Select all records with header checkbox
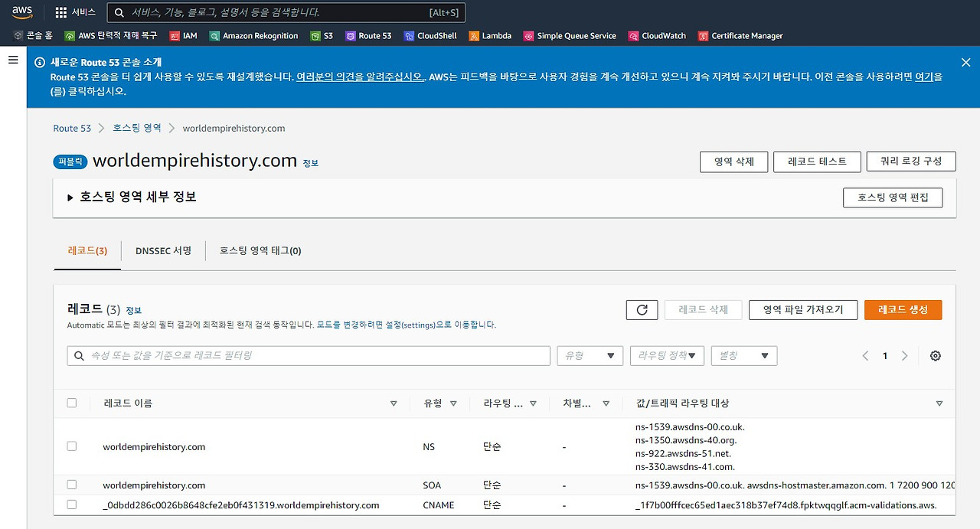Viewport: 980px width, 529px height. pos(71,402)
